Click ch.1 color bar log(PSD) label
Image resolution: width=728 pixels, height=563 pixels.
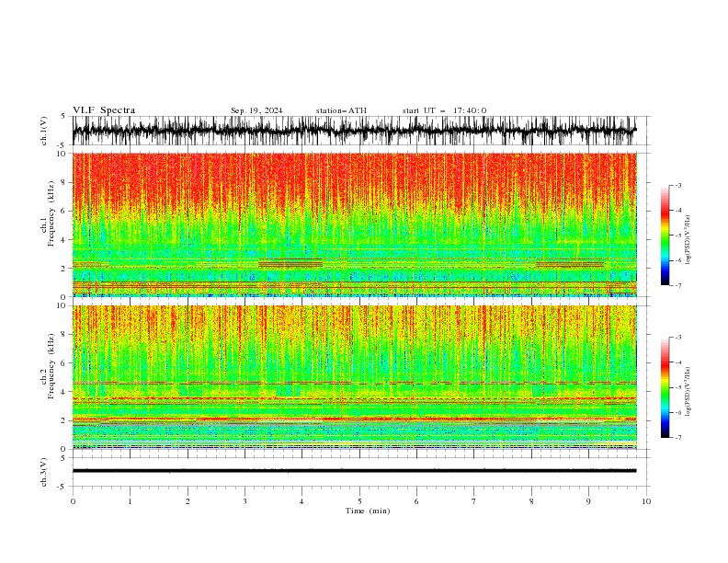click(688, 240)
